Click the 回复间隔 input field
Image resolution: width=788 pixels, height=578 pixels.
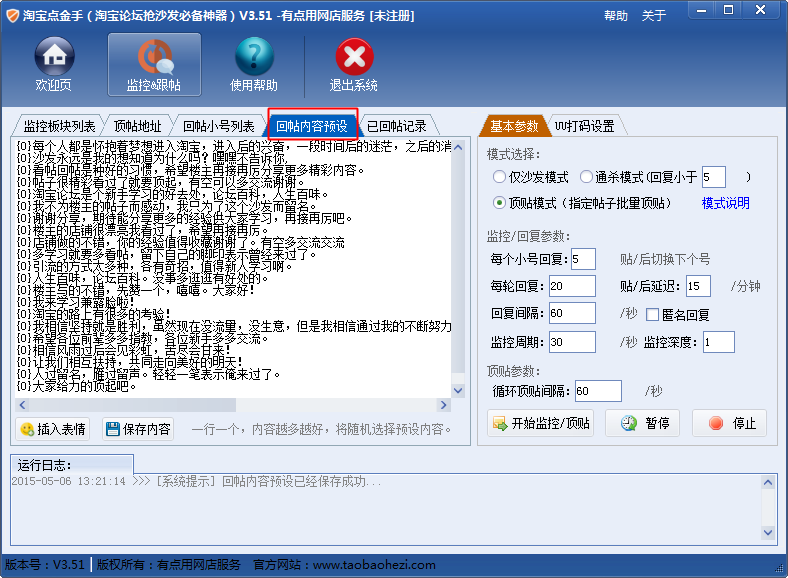[572, 313]
